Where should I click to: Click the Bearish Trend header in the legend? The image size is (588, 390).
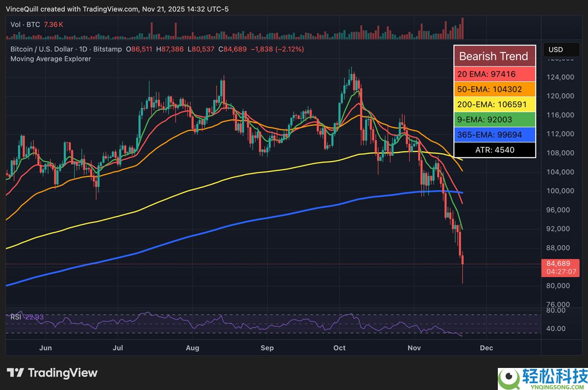494,56
